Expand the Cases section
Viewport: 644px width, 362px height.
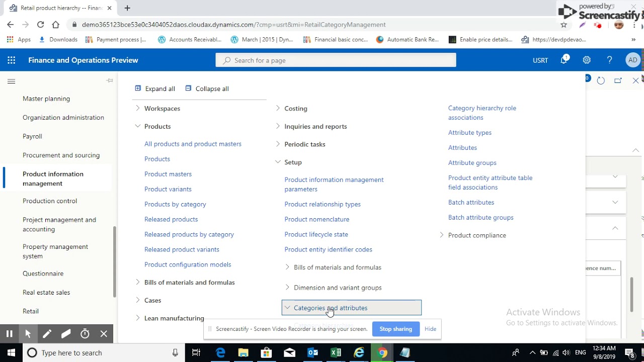137,300
